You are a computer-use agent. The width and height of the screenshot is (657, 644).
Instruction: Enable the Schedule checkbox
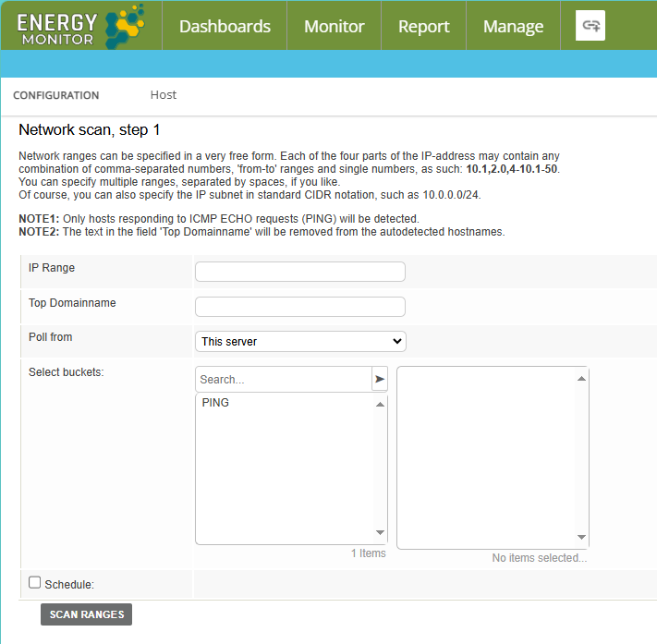35,582
